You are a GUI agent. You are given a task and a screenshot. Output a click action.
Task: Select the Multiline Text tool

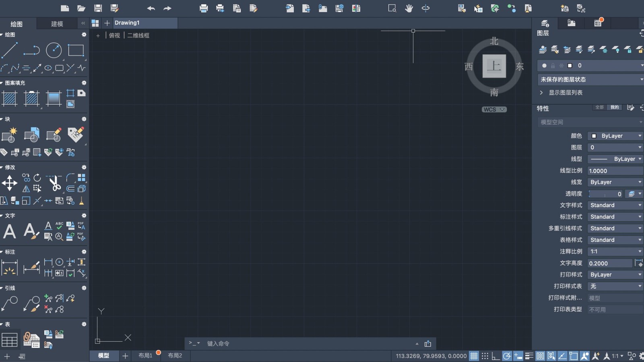pyautogui.click(x=10, y=231)
